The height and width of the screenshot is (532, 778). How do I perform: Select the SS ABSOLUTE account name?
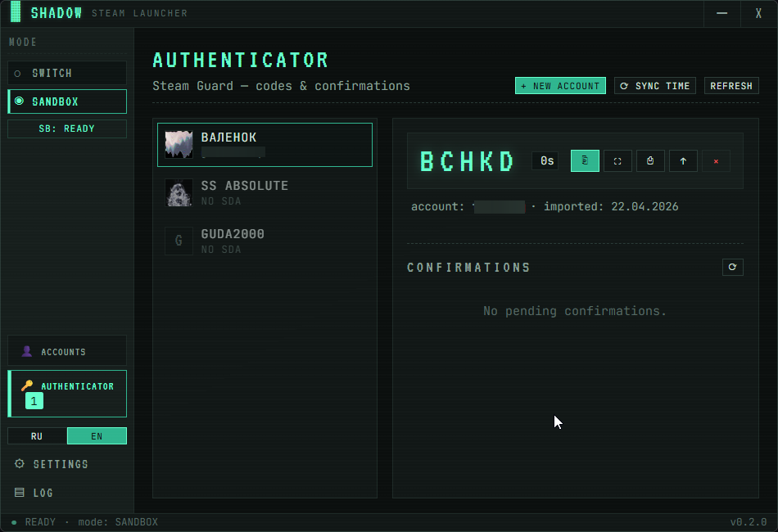(x=245, y=186)
